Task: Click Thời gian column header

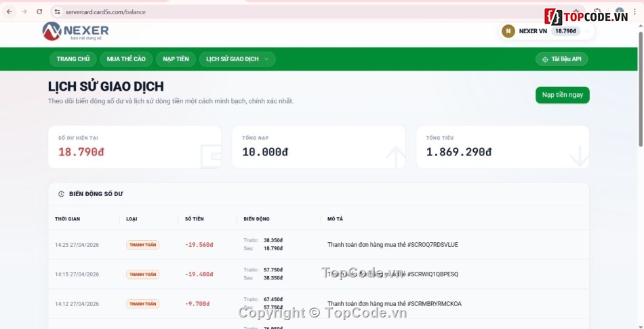Action: pos(67,219)
